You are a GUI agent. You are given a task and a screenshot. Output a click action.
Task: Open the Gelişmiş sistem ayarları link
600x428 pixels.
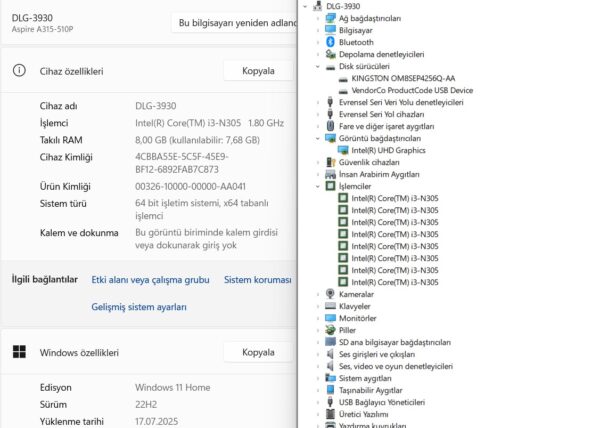(139, 306)
